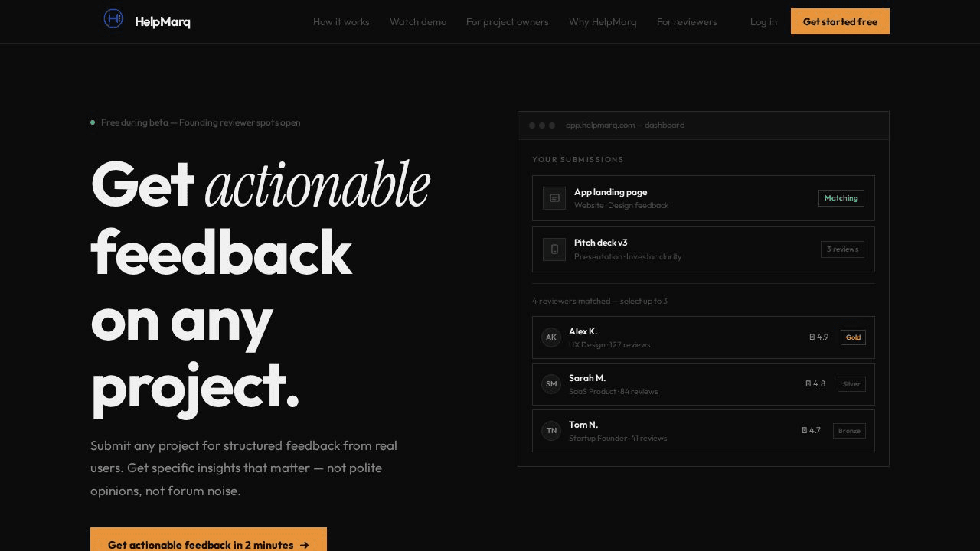Image resolution: width=980 pixels, height=551 pixels.
Task: Open the For reviewers nav link
Action: [687, 22]
